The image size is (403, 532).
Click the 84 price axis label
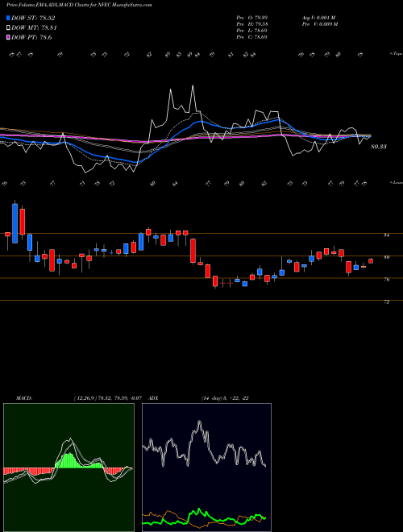tap(386, 235)
